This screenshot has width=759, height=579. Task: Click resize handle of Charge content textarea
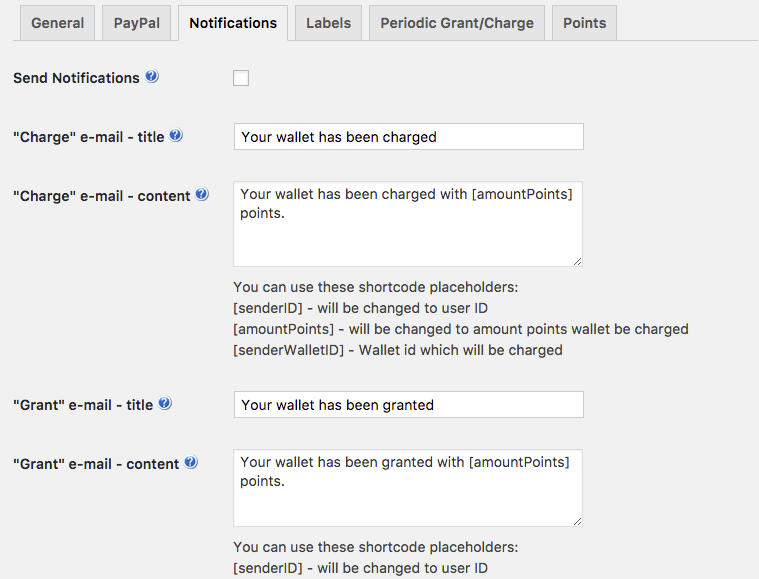tap(577, 261)
